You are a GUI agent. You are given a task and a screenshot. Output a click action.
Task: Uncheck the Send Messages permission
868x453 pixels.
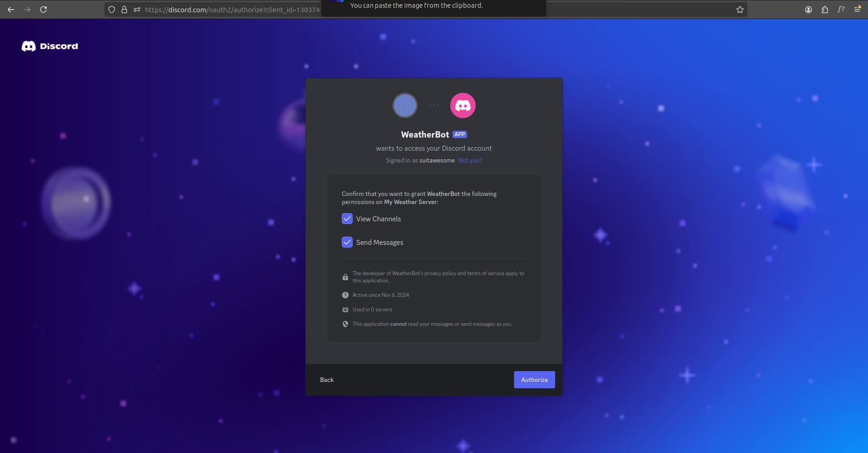click(347, 242)
